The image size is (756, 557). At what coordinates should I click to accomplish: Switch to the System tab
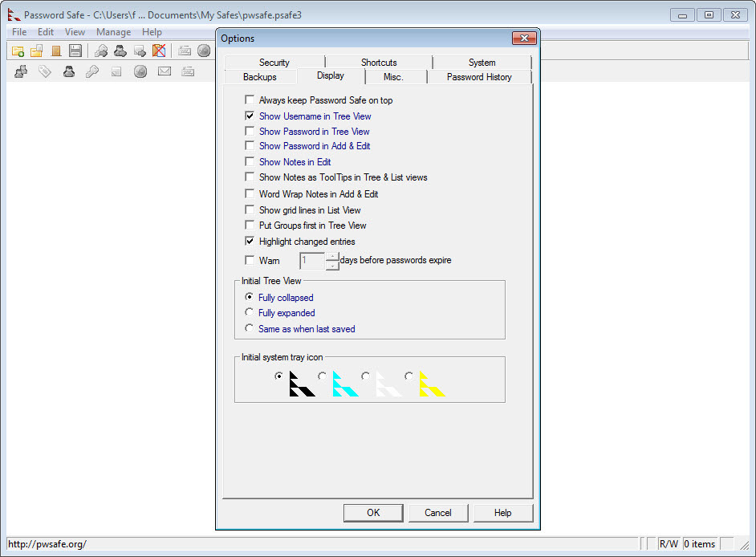482,63
